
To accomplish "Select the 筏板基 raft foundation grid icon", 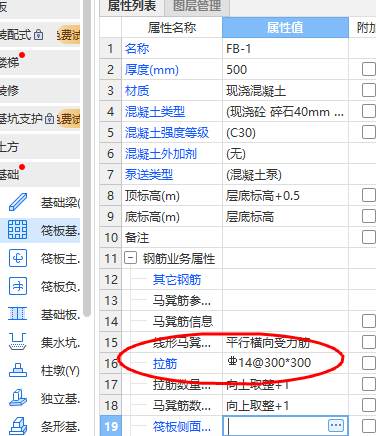I will click(x=18, y=230).
